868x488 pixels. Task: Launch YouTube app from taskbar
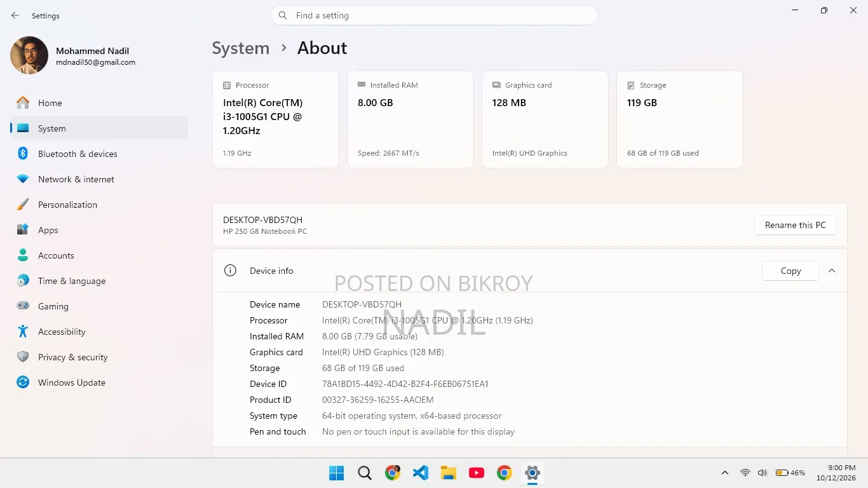coord(476,473)
